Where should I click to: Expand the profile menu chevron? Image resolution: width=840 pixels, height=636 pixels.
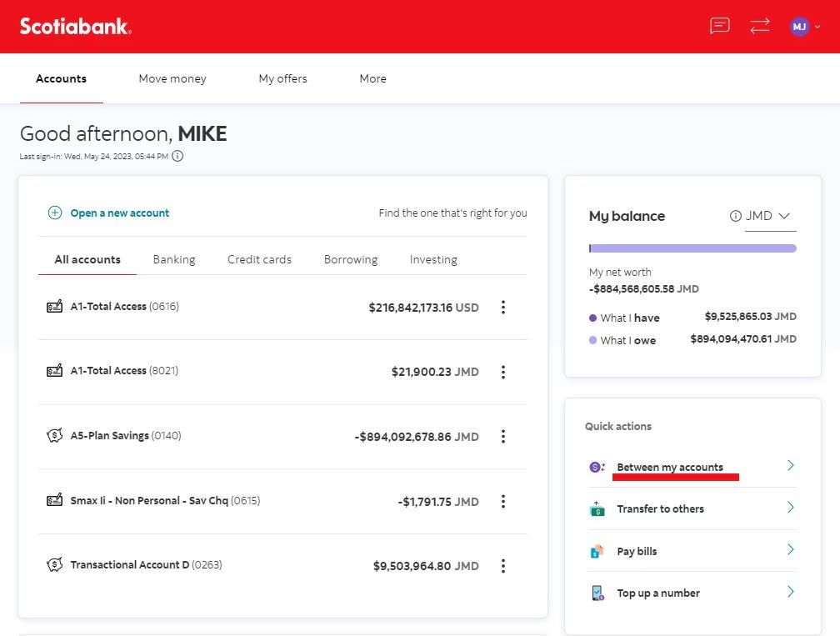pos(817,26)
